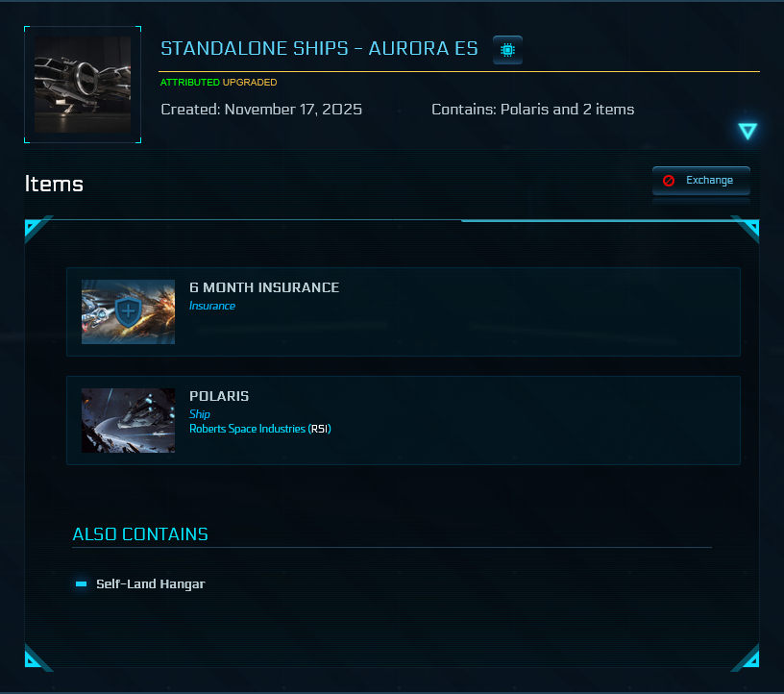Click the blue bullet beside Self-Land Hangar
Viewport: 784px width, 694px height.
click(x=82, y=583)
